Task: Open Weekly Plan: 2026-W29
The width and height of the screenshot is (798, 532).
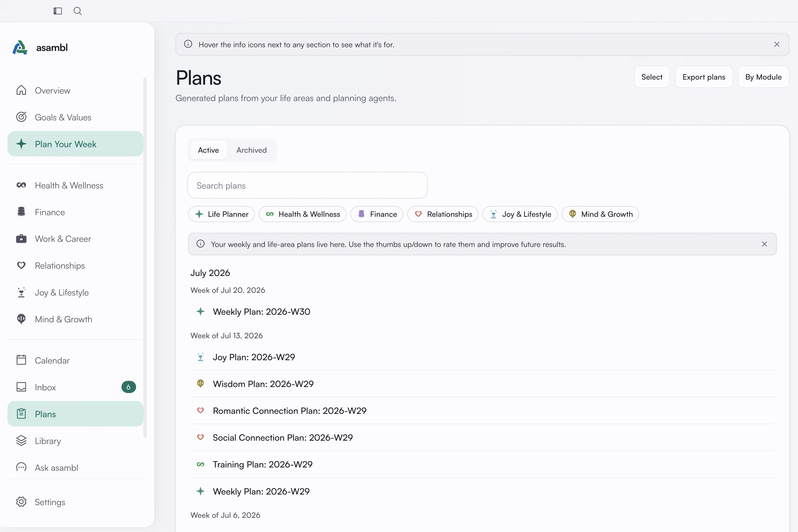Action: 482,491
